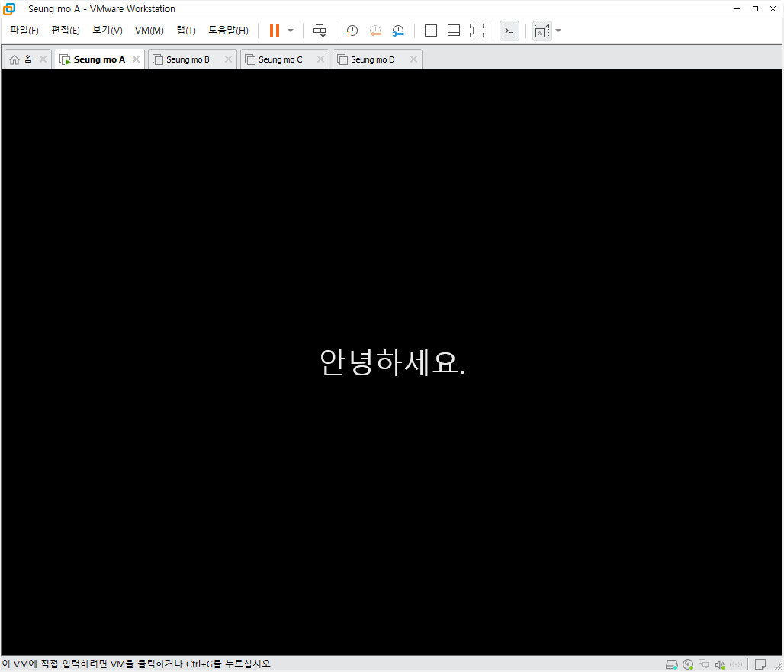Click the stretch guest display icon
Screen dimensions: 784x672
coord(542,31)
